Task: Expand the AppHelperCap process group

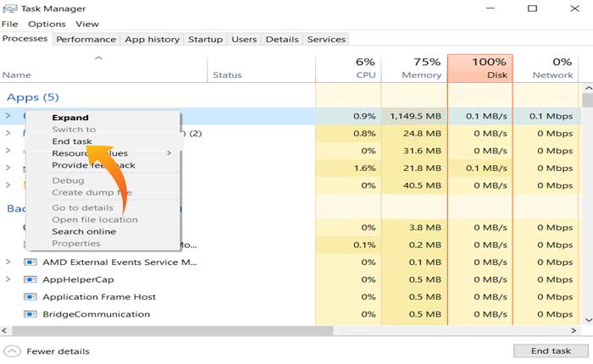Action: (8, 279)
